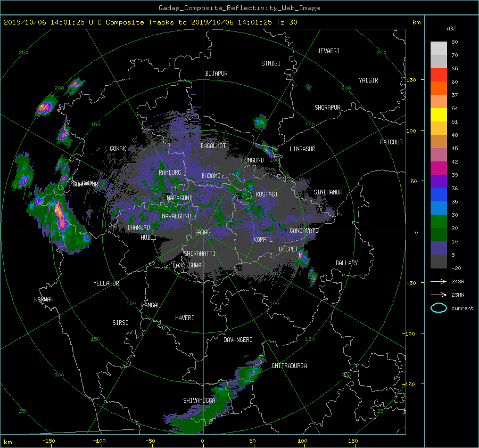Click the storm echo near Chitradurga
This screenshot has height=448, width=479.
click(249, 373)
